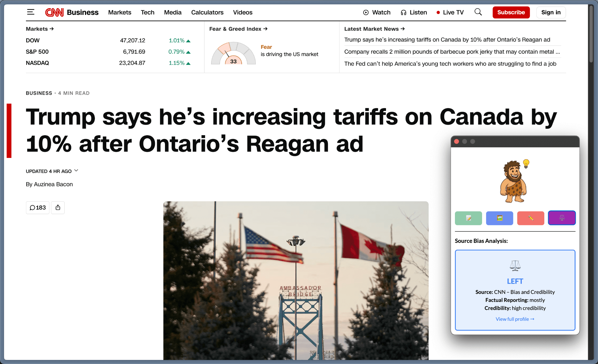Open the hamburger navigation menu

[31, 12]
